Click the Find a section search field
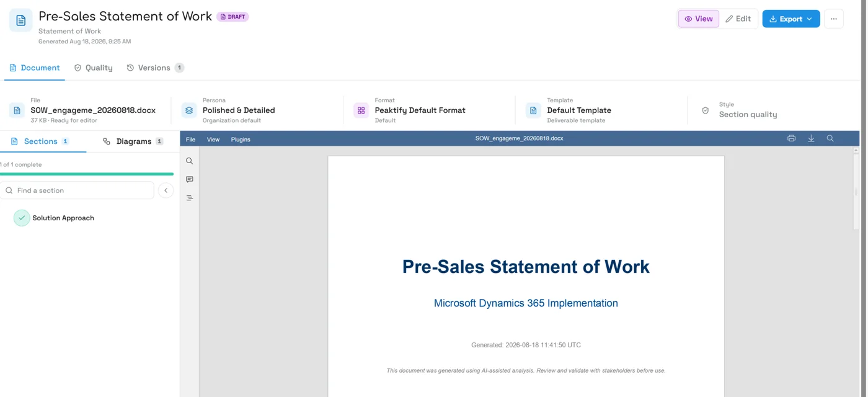 point(77,190)
